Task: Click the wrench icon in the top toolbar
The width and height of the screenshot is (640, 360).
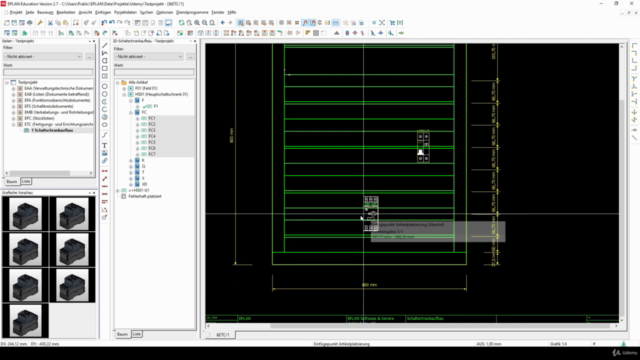Action: (40, 23)
